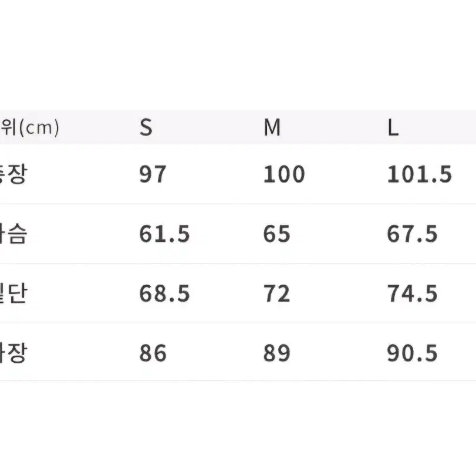Click the 86 value in the S column
Viewport: 476px width, 476px height.
153,353
